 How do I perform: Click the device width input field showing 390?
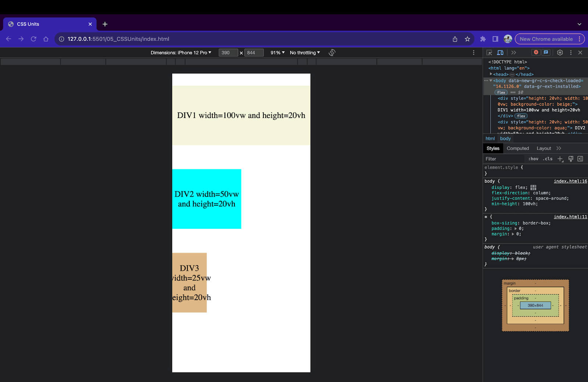coord(228,53)
